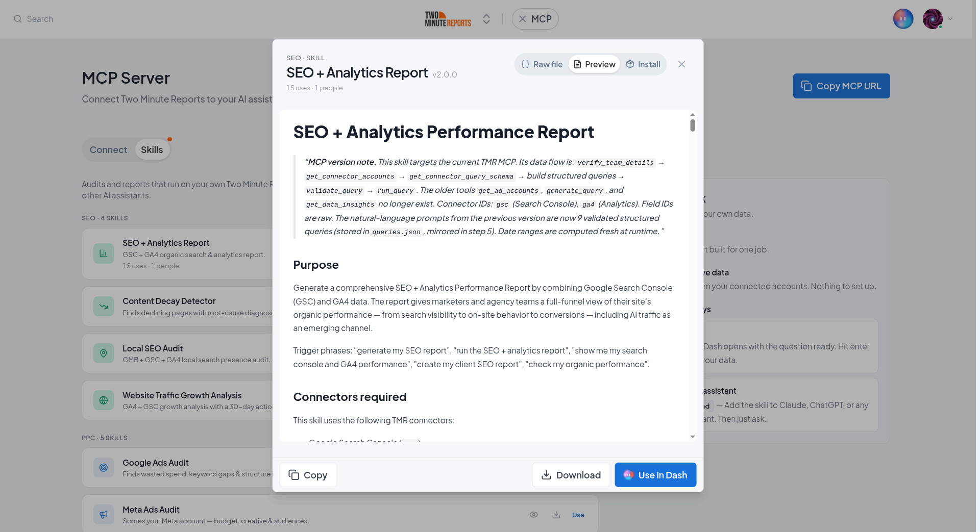Download Meta Ads Audit skill icon
The width and height of the screenshot is (980, 532).
click(x=556, y=515)
